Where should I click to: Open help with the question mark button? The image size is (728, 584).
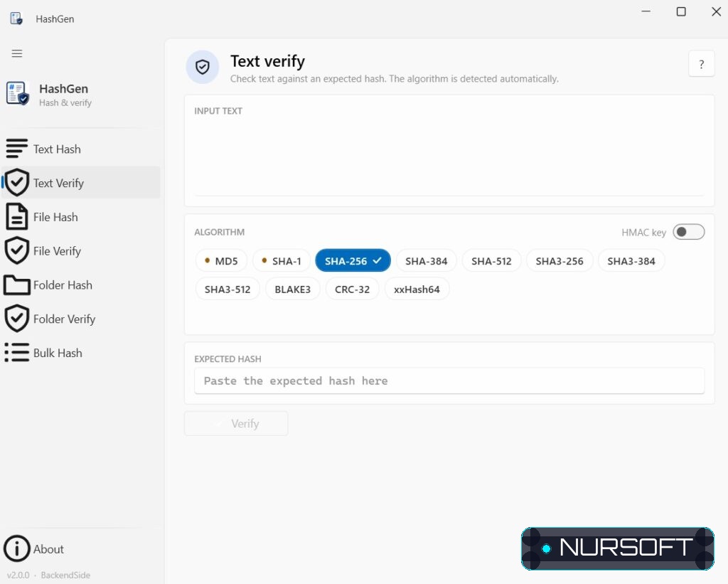(702, 64)
